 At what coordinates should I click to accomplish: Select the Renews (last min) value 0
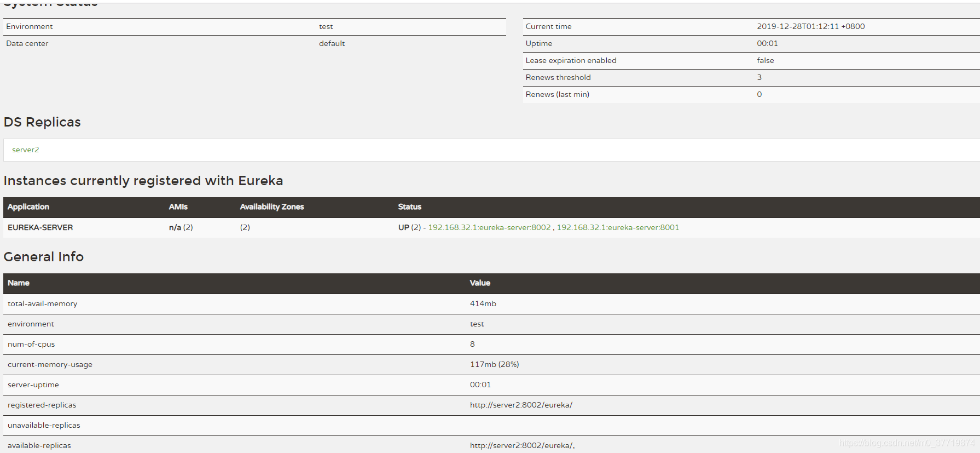coord(759,94)
